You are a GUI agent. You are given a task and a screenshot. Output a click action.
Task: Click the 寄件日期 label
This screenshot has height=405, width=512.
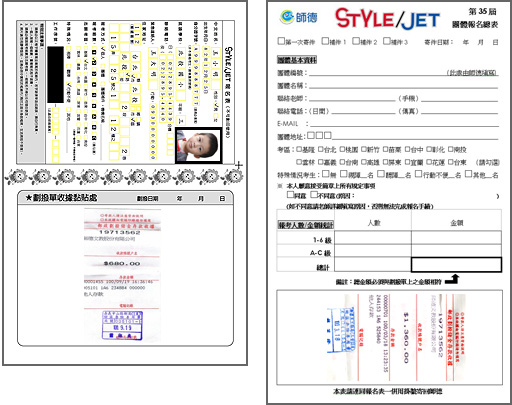click(x=438, y=42)
